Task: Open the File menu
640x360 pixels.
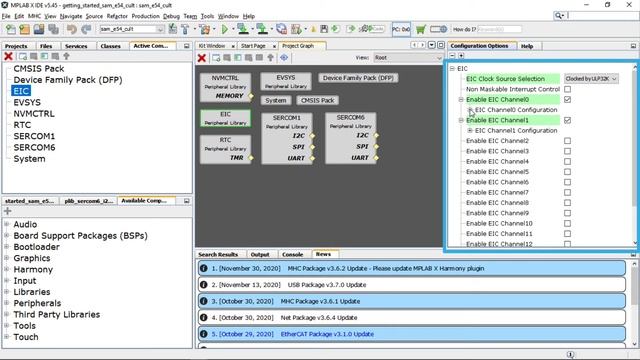Action: tap(6, 16)
